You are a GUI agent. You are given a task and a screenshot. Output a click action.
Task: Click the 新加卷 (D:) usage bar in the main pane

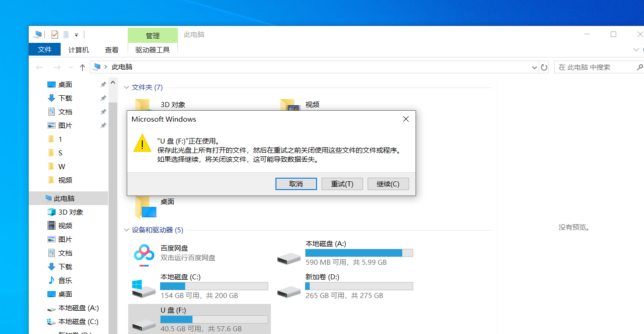(359, 286)
